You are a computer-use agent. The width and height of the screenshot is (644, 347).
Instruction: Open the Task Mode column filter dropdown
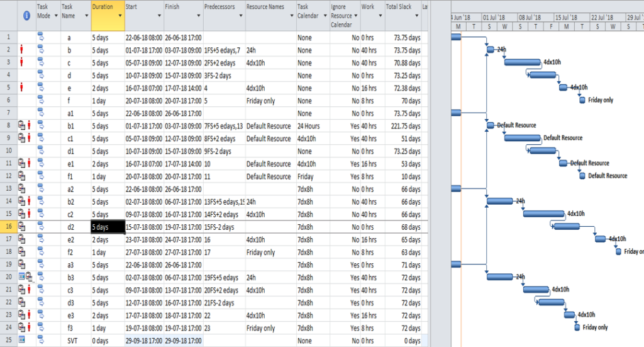tap(56, 16)
